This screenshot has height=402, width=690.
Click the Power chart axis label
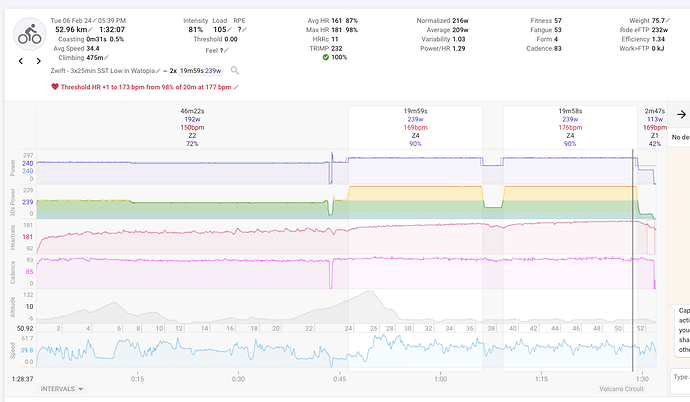coord(12,168)
